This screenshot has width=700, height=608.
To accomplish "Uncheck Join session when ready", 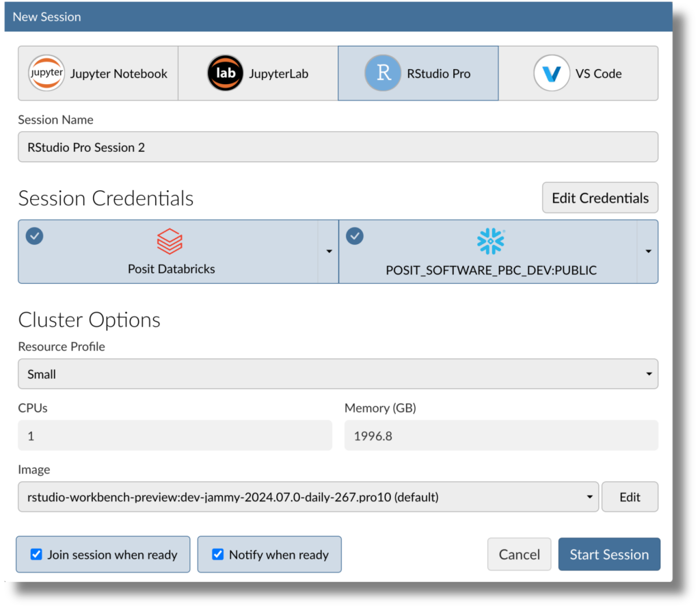I will click(36, 555).
